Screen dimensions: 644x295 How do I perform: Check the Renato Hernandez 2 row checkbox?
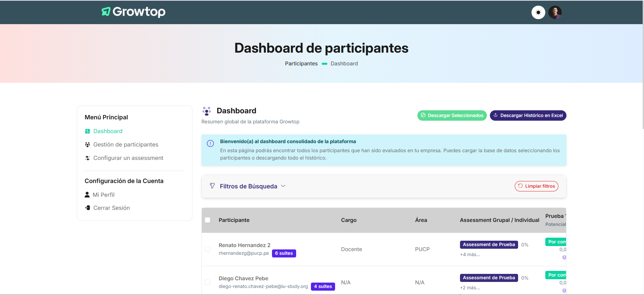pos(208,249)
